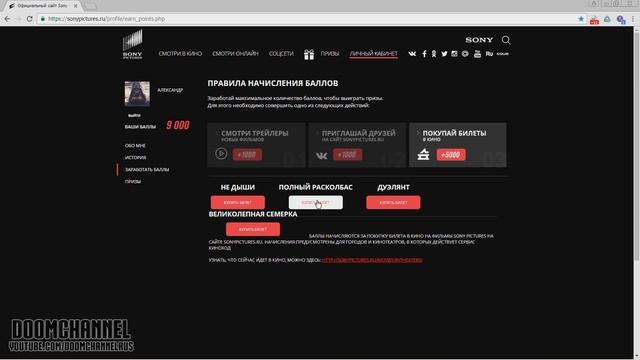Click the VK icon in Приглашай друзей card
The height and width of the screenshot is (360, 640).
[x=322, y=156]
